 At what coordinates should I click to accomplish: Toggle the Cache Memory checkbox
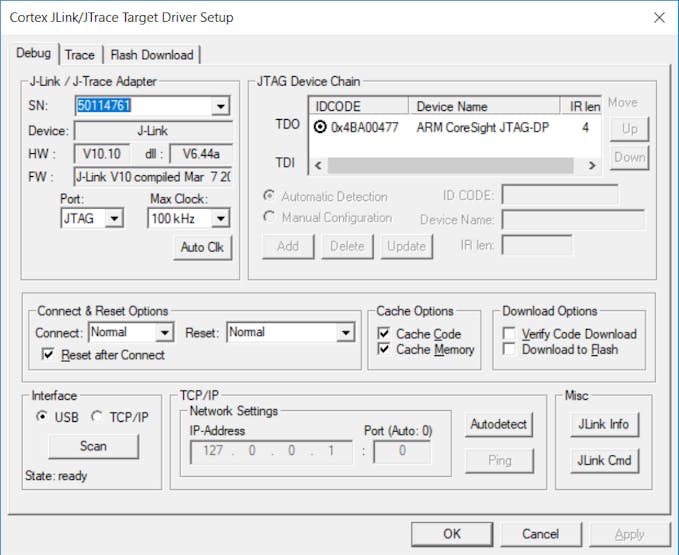pos(384,349)
